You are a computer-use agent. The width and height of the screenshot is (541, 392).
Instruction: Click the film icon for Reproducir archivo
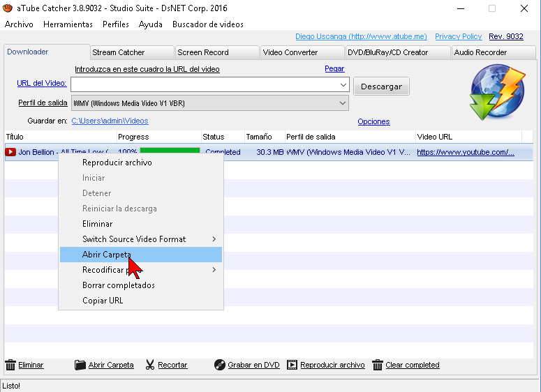[x=292, y=365]
